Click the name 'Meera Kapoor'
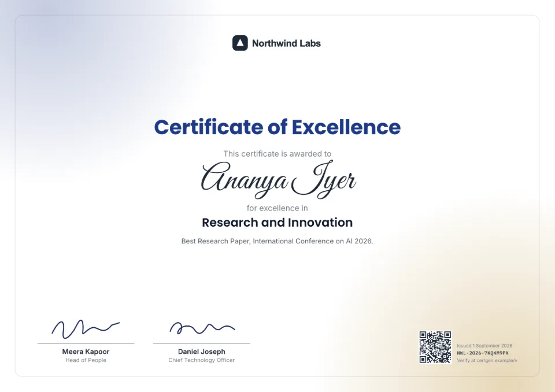Screen dimensions: 555x392 (x=86, y=352)
